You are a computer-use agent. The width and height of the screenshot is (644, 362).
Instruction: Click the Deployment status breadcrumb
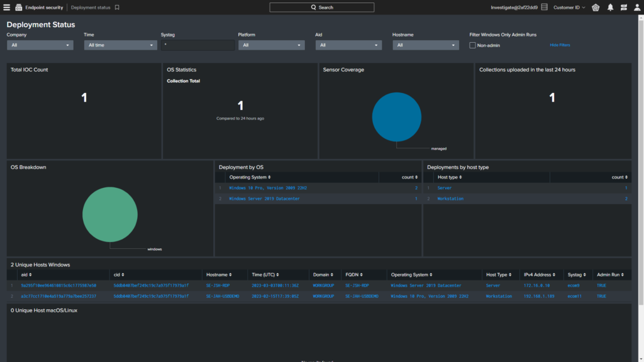click(91, 8)
